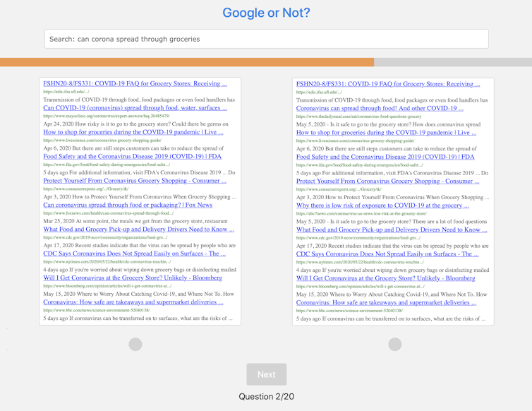Select the radio button under the right results

[x=395, y=344]
